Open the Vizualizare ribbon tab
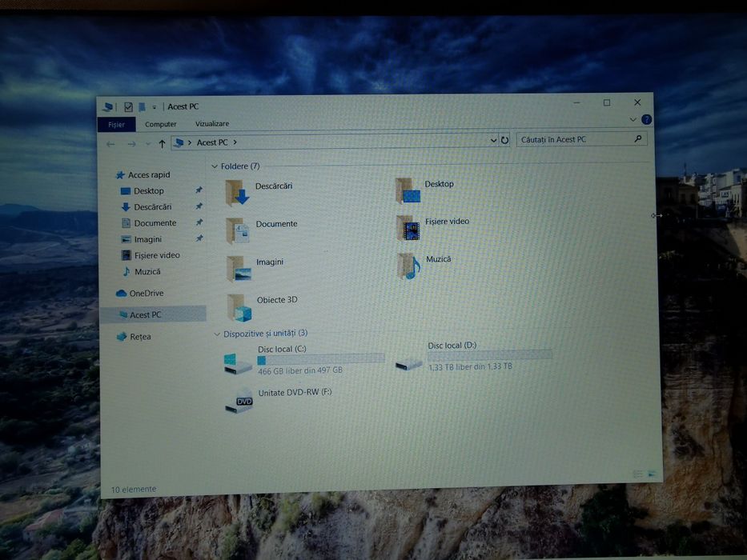The height and width of the screenshot is (560, 747). click(x=212, y=124)
